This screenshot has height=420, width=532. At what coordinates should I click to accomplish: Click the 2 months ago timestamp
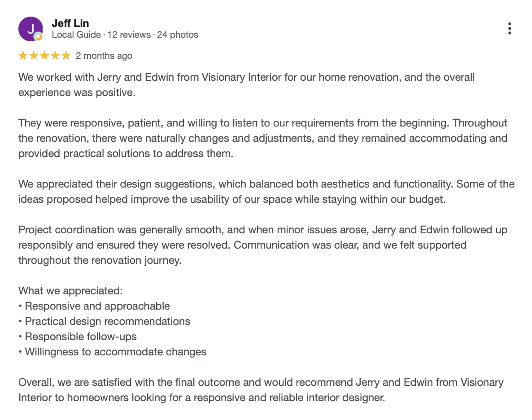(104, 56)
